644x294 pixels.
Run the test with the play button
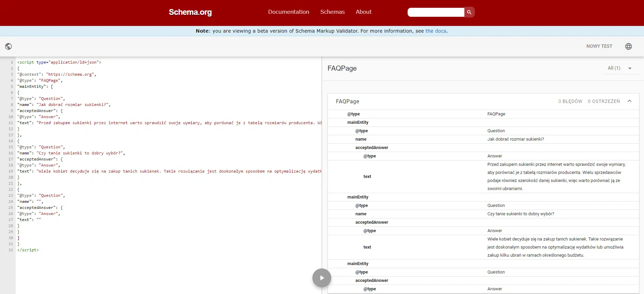[x=322, y=278]
